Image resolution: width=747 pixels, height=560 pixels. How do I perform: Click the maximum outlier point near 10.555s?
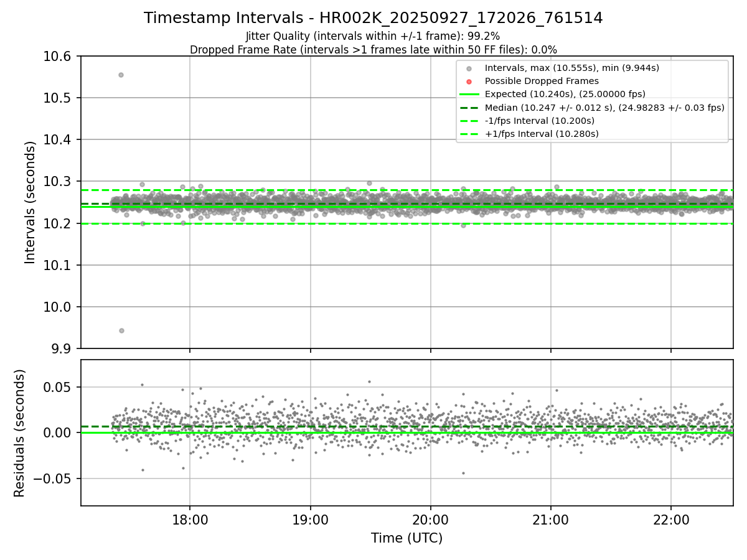(121, 75)
